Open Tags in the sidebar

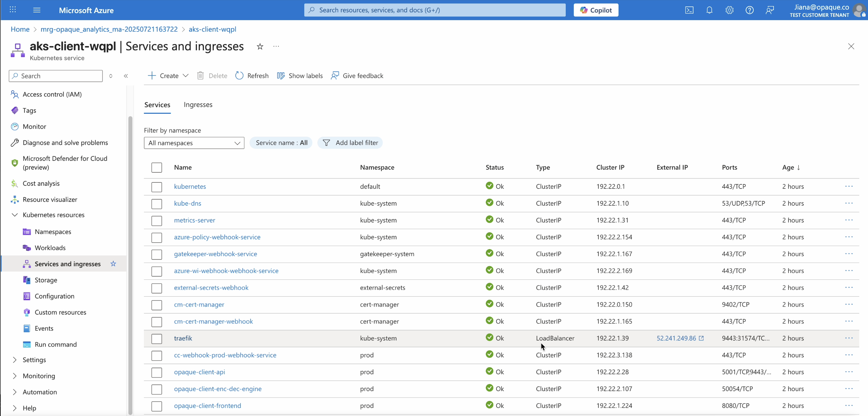pyautogui.click(x=29, y=110)
